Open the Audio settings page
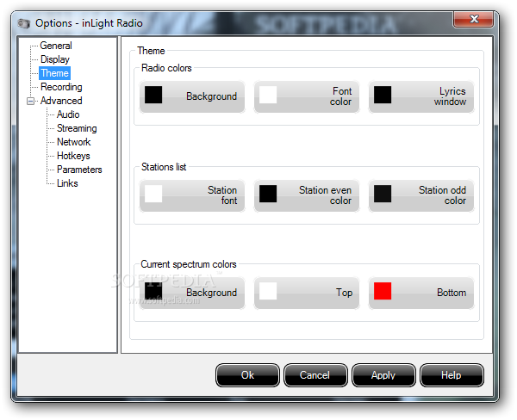Viewport: 517px width, 420px height. point(68,114)
